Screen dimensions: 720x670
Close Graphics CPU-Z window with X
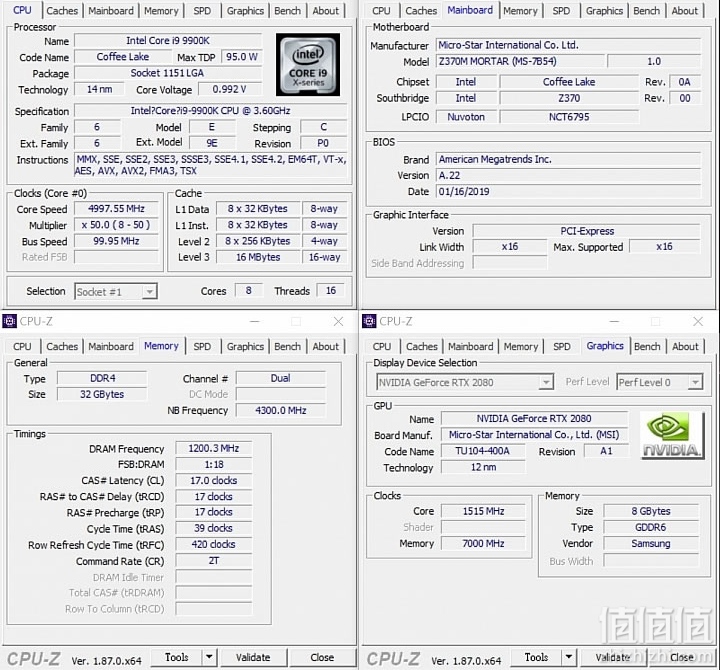coord(698,321)
